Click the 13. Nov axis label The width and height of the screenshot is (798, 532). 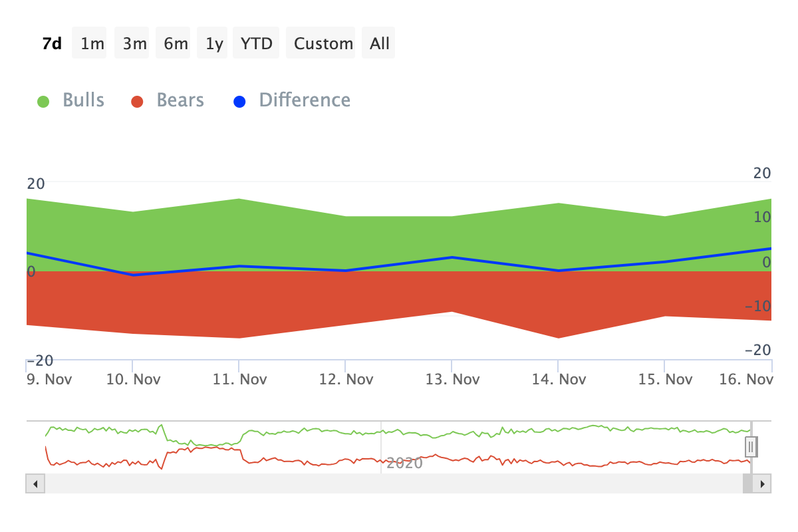pyautogui.click(x=452, y=379)
